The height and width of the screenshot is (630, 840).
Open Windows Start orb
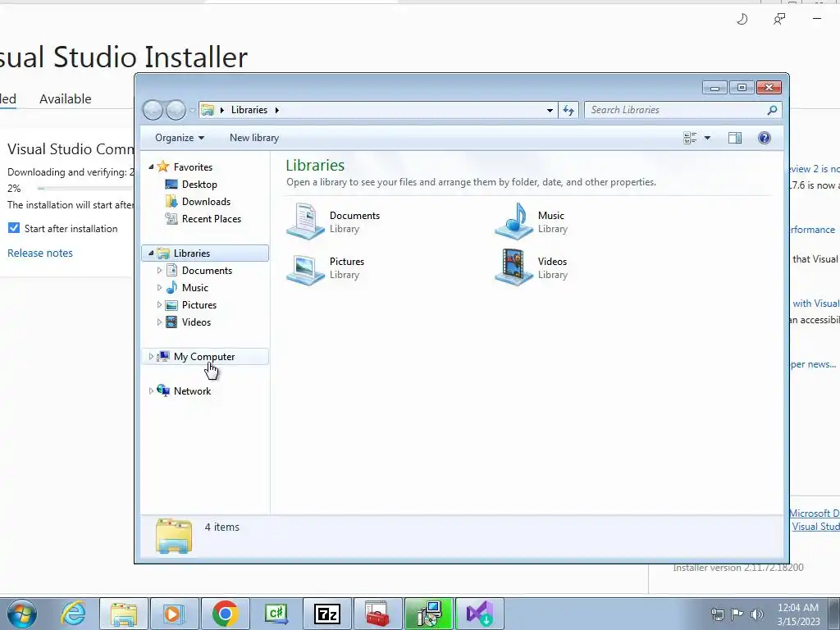click(x=22, y=614)
